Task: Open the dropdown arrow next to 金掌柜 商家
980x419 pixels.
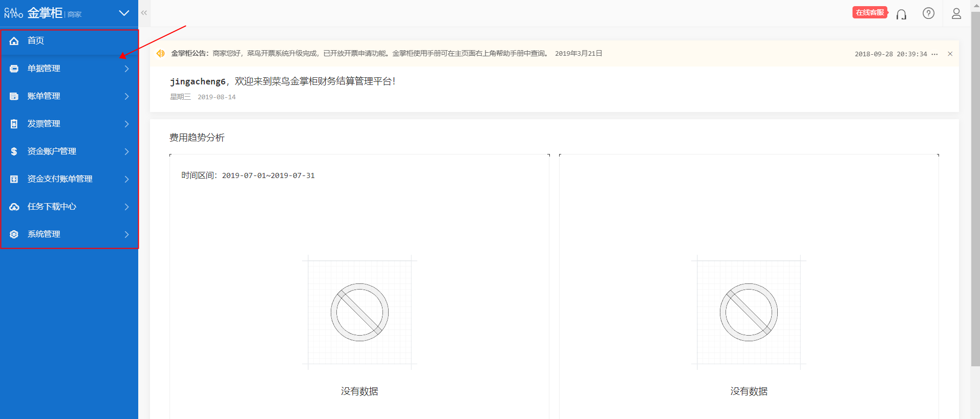Action: (124, 13)
